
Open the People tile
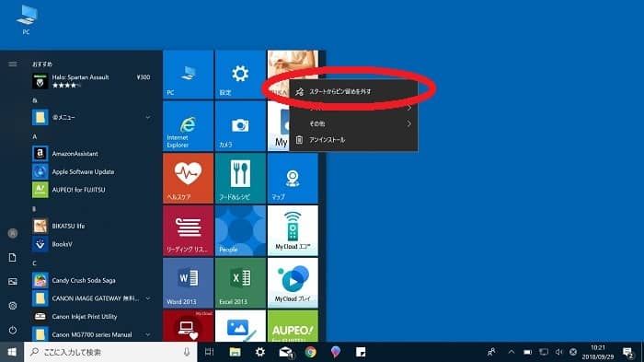[x=240, y=231]
